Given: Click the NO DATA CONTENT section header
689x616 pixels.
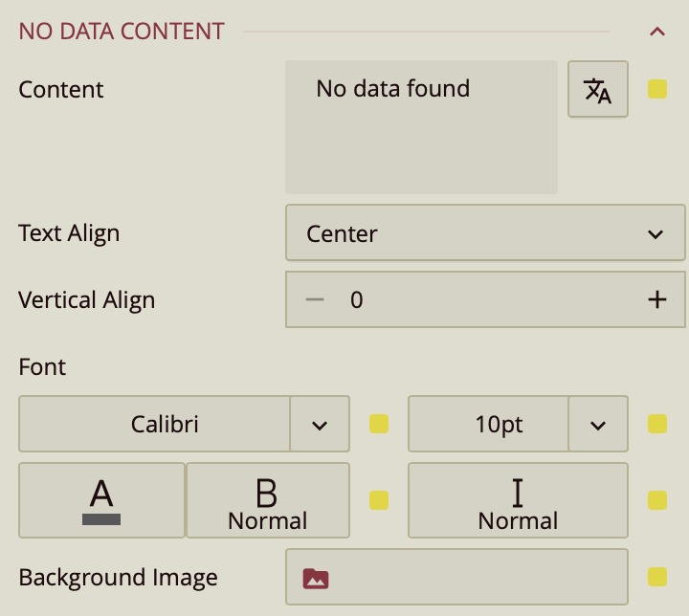Looking at the screenshot, I should click(x=122, y=32).
